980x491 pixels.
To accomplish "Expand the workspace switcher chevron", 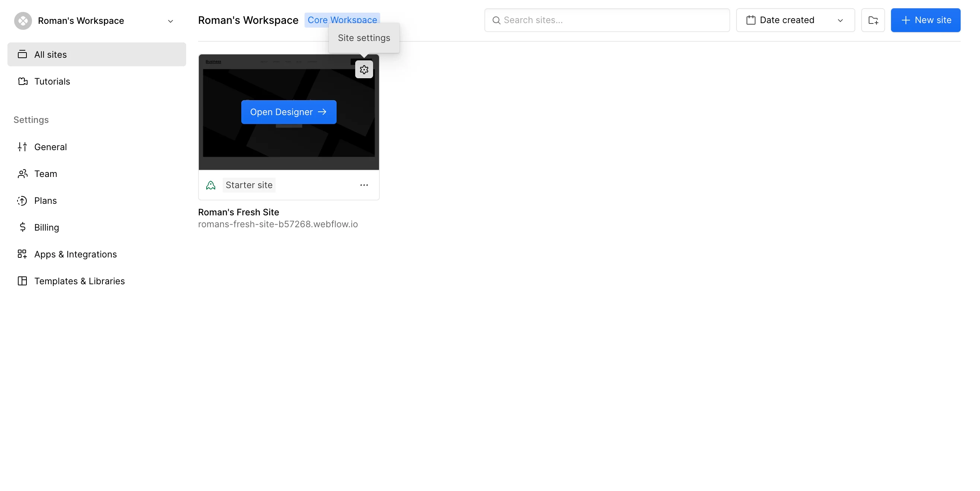I will point(171,21).
